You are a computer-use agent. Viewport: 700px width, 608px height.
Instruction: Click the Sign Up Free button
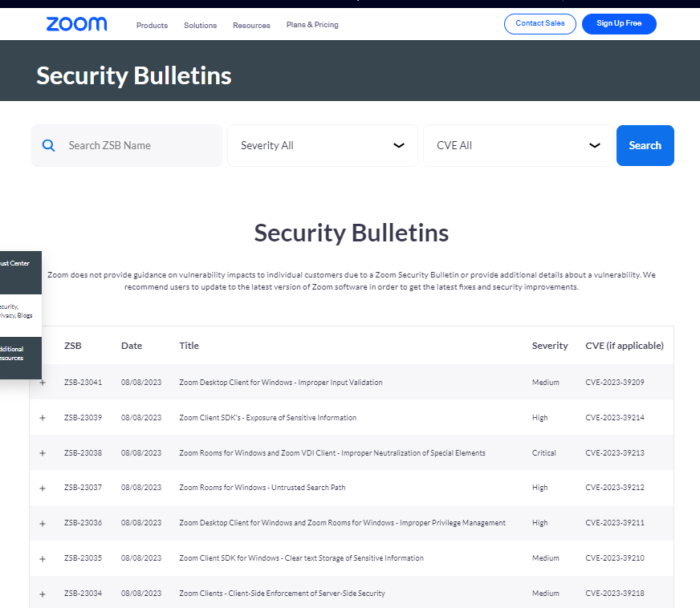click(618, 24)
